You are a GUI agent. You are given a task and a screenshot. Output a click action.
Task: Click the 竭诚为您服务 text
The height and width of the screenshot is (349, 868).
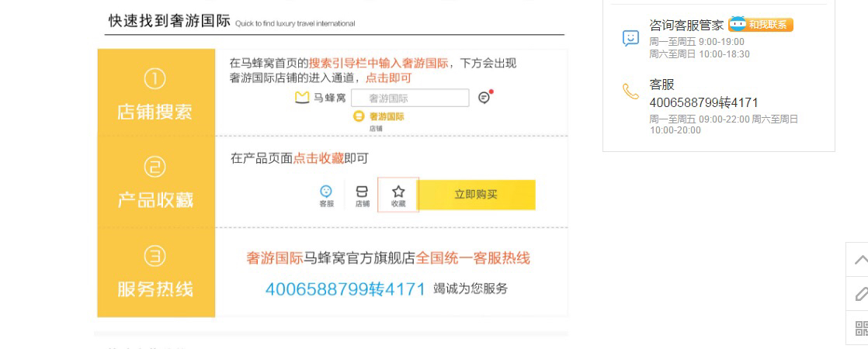click(x=470, y=289)
